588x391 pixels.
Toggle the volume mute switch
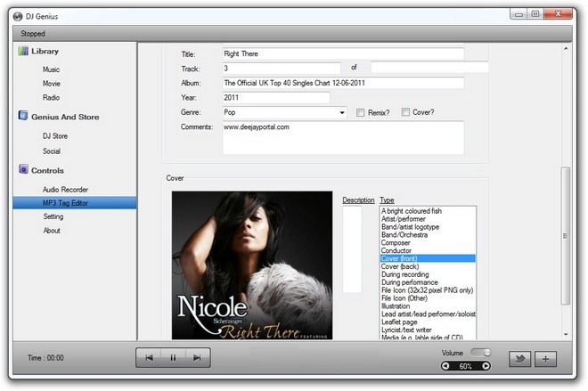point(481,353)
